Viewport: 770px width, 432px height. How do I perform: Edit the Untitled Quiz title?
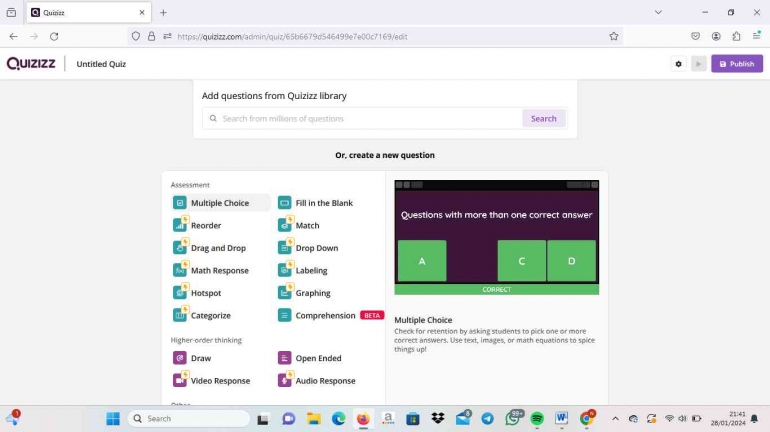coord(101,64)
